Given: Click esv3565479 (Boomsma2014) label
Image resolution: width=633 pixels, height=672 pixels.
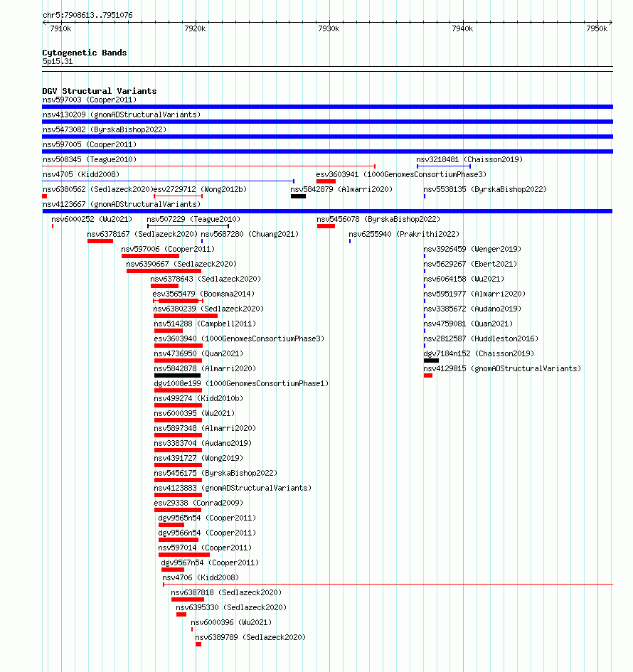Looking at the screenshot, I should coord(203,294).
